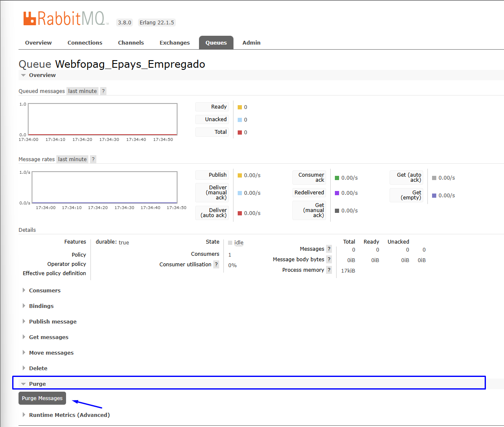Toggle Redelivered rate legend
504x427 pixels.
coord(309,193)
